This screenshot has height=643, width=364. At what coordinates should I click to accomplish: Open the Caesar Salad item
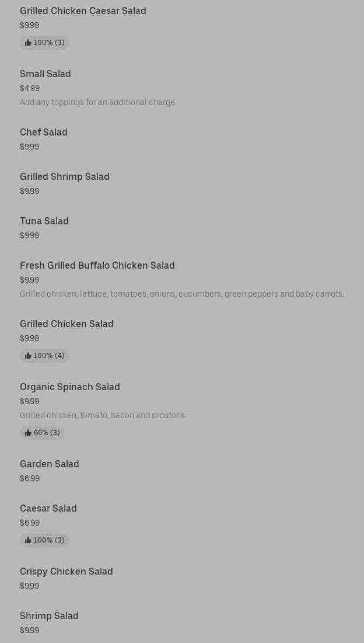pyautogui.click(x=48, y=509)
